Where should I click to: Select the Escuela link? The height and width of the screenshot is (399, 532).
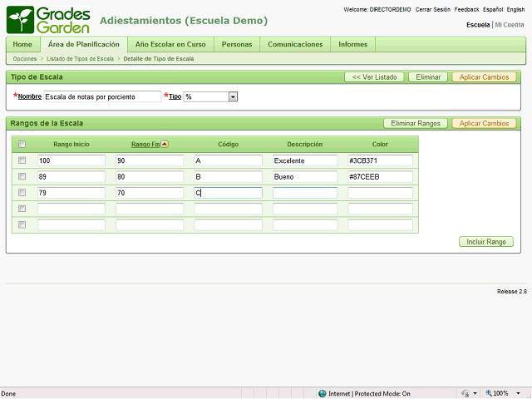[478, 25]
